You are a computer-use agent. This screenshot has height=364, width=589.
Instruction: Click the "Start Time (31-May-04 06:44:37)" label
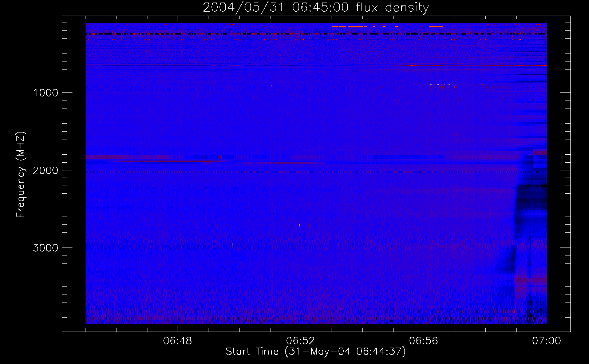pos(316,352)
